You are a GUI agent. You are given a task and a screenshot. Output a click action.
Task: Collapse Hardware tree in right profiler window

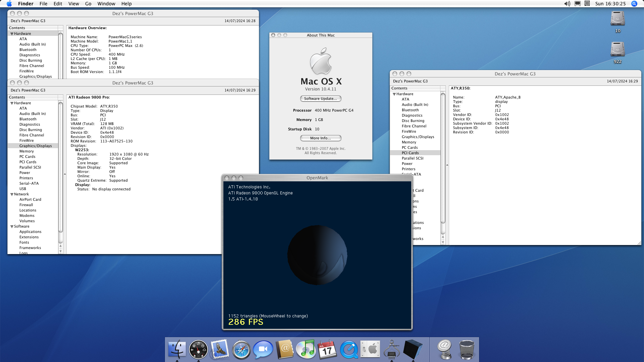click(394, 94)
